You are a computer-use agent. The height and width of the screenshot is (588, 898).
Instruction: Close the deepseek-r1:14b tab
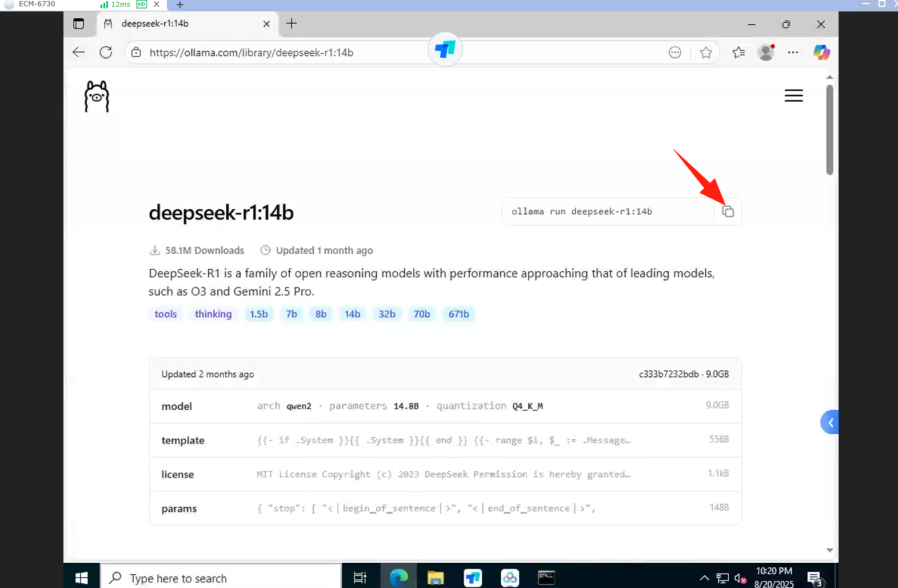(266, 24)
